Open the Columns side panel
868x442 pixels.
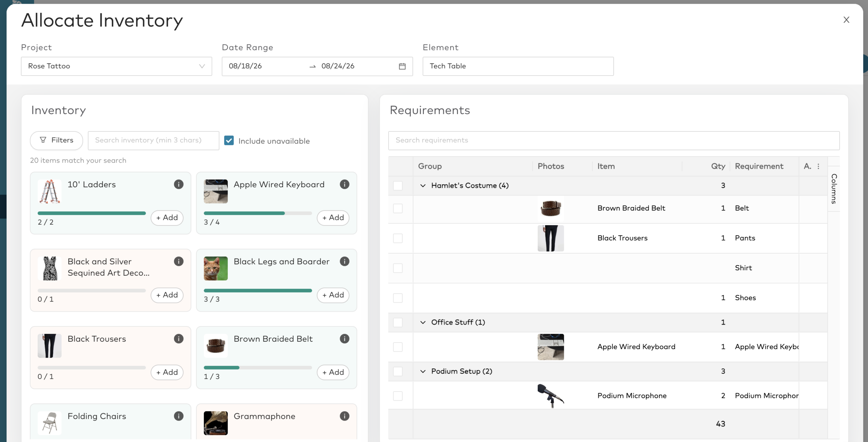834,189
